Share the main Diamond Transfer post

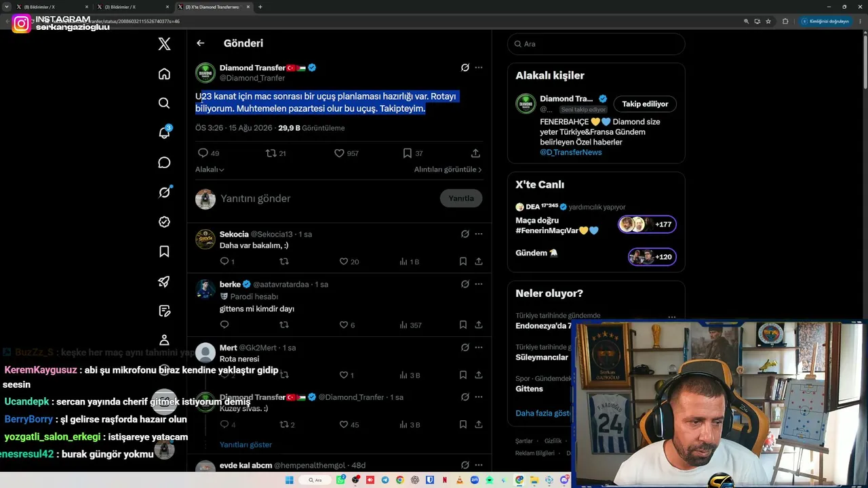[x=475, y=153]
